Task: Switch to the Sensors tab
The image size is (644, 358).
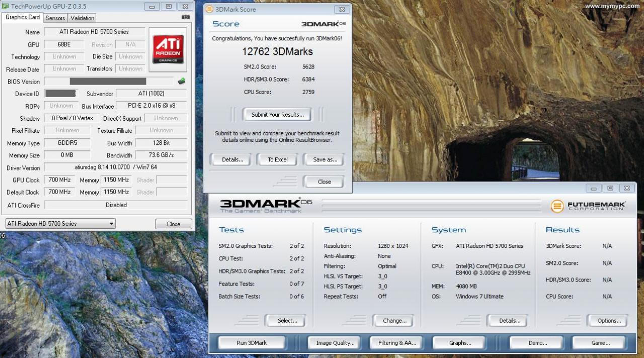Action: [x=55, y=18]
